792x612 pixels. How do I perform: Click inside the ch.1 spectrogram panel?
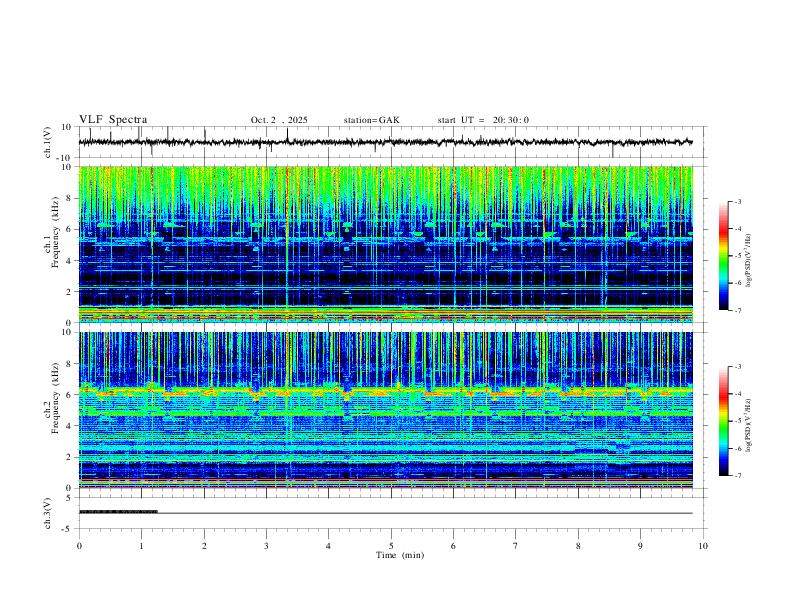coord(386,244)
